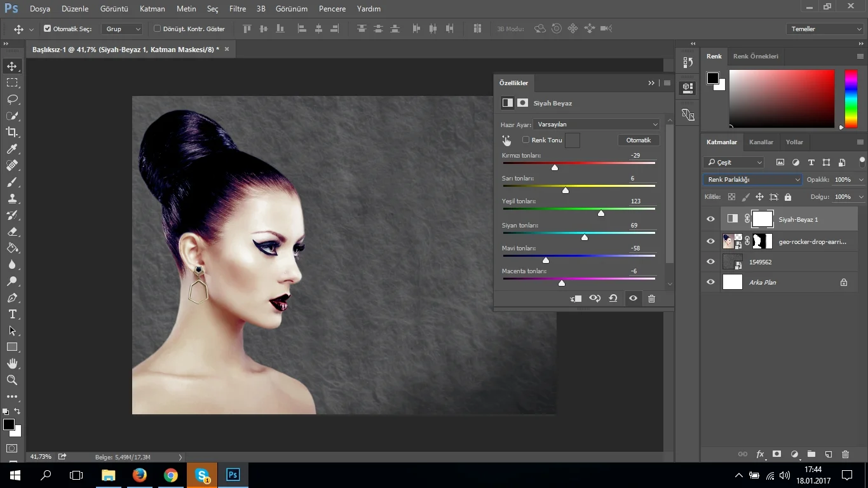Viewport: 868px width, 488px height.
Task: Hide the Siyah-Beyaz 1 layer
Action: coord(710,219)
